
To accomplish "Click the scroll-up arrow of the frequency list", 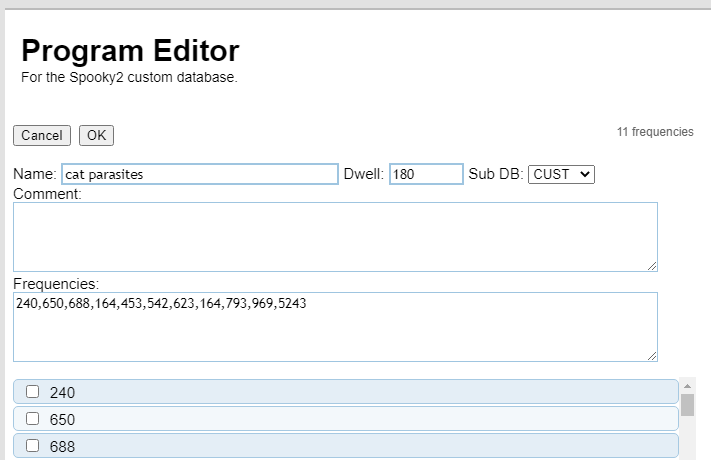I will [687, 386].
